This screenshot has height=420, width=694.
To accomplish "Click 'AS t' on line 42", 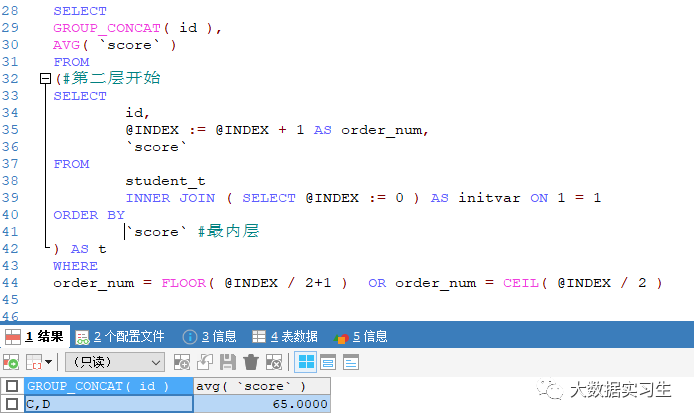I will (x=89, y=249).
